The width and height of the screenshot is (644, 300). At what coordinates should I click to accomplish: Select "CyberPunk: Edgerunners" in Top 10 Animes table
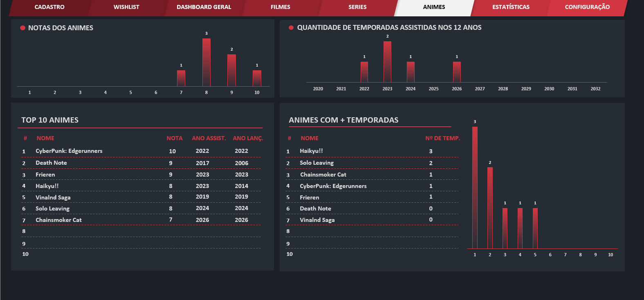pos(69,151)
